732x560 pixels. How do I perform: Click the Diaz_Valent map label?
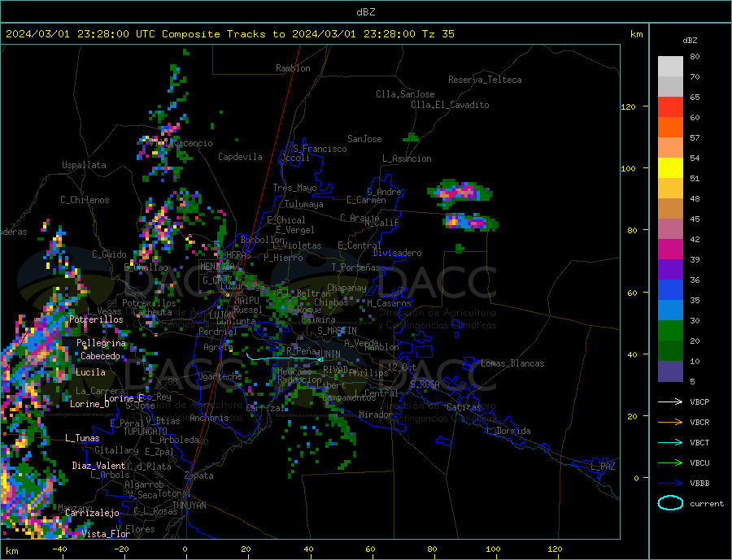98,466
